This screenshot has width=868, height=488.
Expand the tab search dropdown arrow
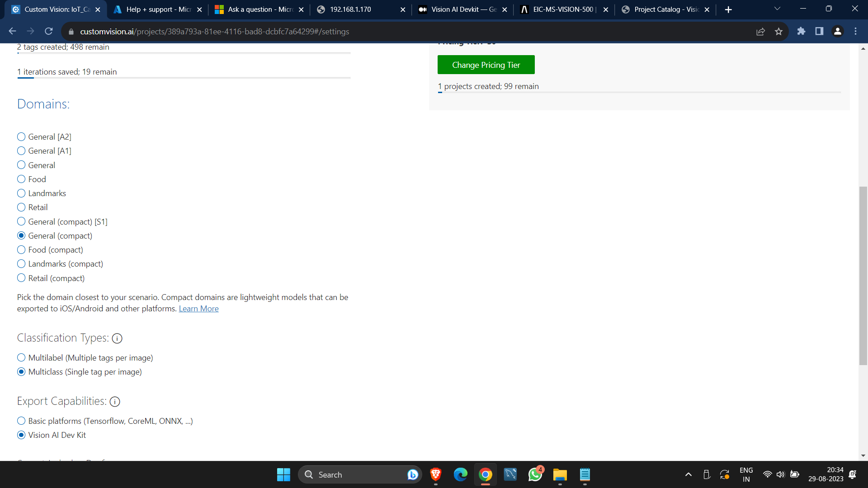pos(777,9)
